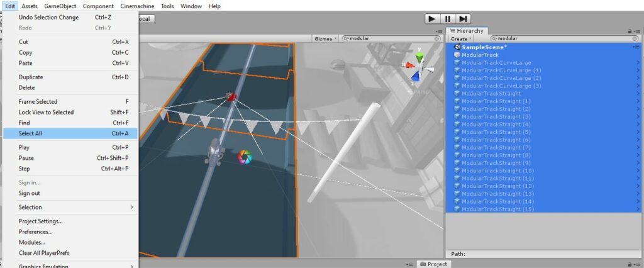Clear the Hierarchy search field

635,38
